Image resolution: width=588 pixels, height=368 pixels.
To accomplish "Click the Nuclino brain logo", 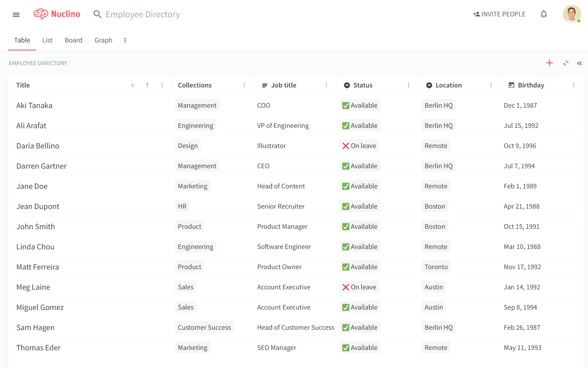I will 41,14.
